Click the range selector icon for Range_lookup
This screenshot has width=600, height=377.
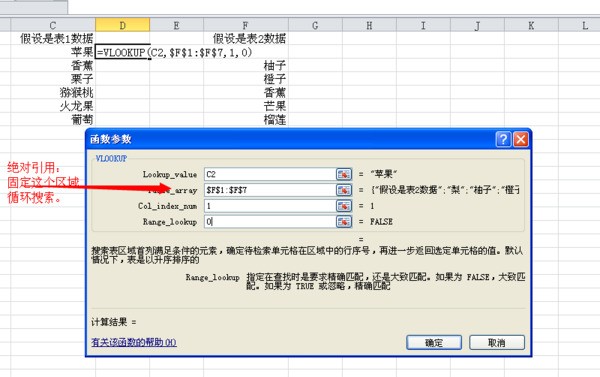(x=344, y=222)
